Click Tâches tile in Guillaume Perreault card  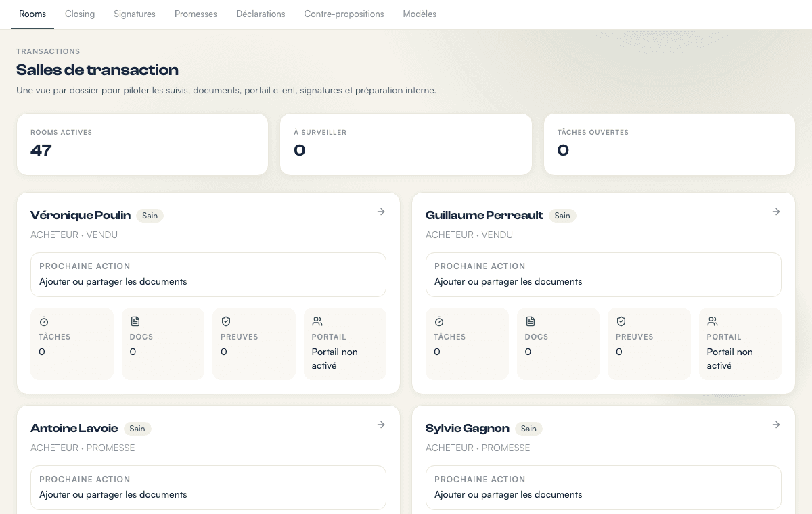point(467,344)
